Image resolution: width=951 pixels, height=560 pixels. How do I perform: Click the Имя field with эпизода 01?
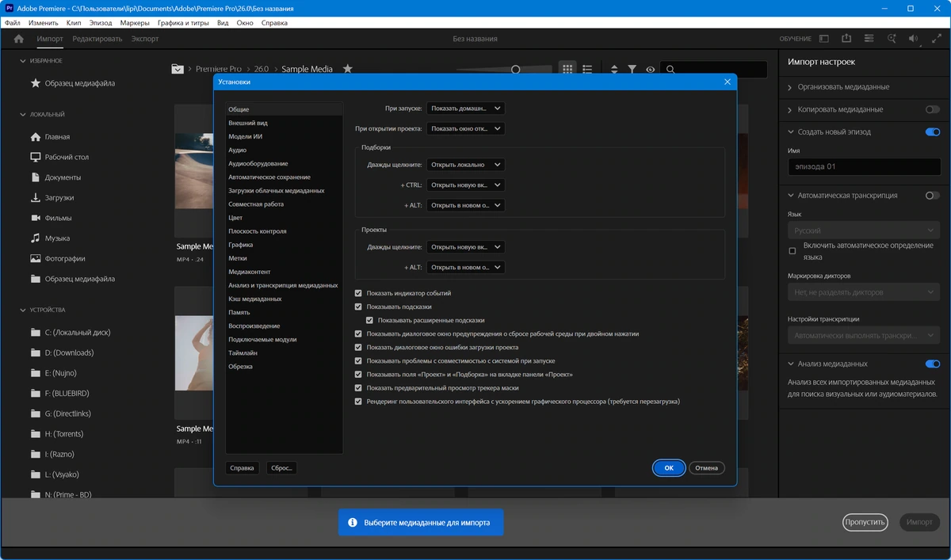(x=864, y=167)
